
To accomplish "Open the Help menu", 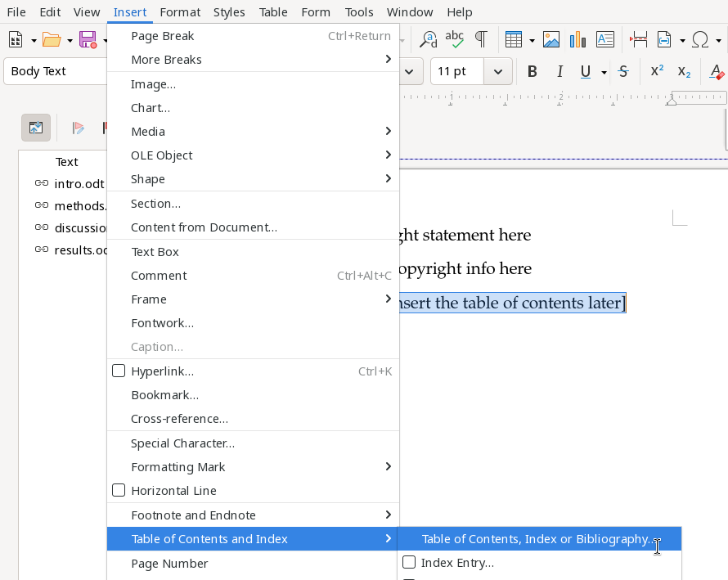I will click(x=459, y=12).
